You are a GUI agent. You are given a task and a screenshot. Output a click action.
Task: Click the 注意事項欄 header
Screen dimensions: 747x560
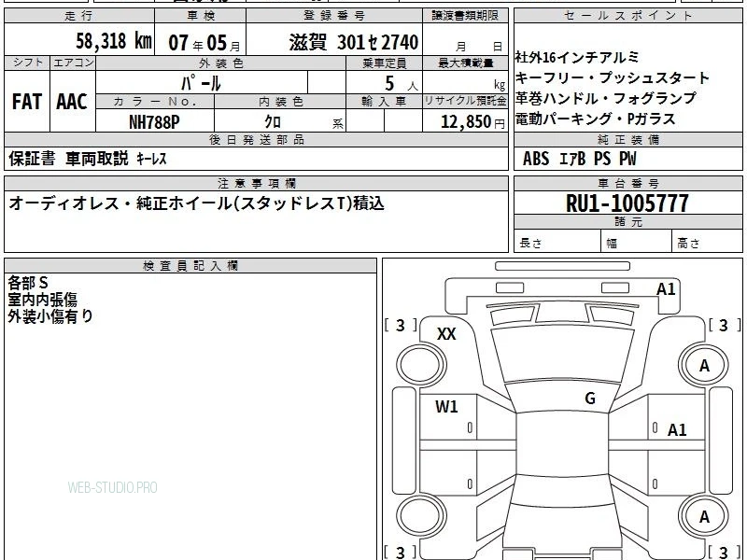256,184
